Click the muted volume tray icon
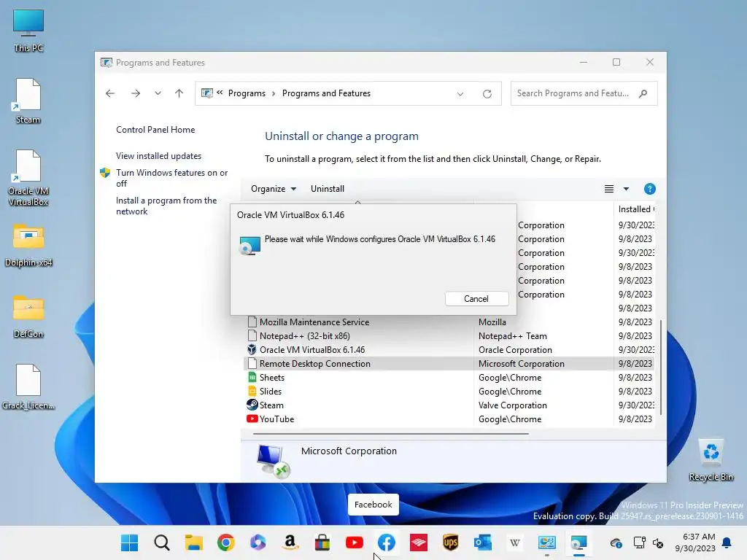Image resolution: width=747 pixels, height=560 pixels. (x=658, y=542)
